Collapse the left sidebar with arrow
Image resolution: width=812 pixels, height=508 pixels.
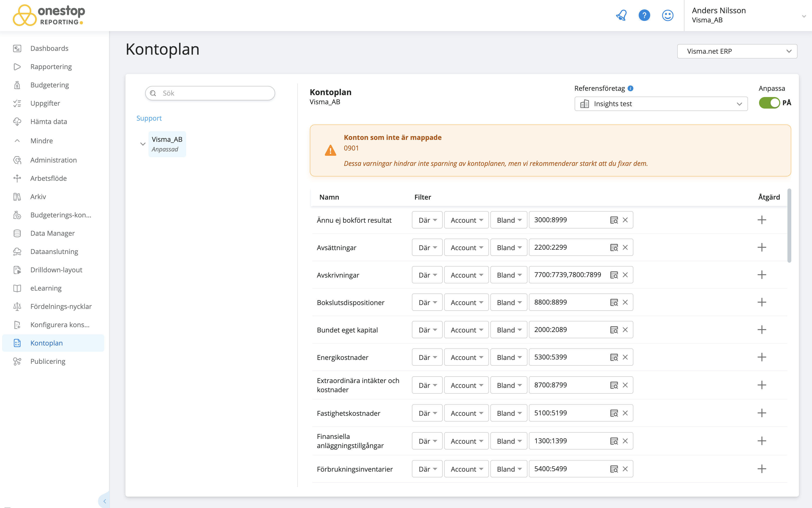click(104, 501)
